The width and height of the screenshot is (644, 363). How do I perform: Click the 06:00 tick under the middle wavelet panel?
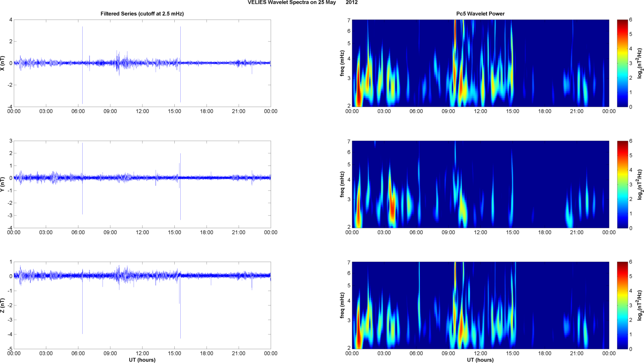(x=416, y=232)
